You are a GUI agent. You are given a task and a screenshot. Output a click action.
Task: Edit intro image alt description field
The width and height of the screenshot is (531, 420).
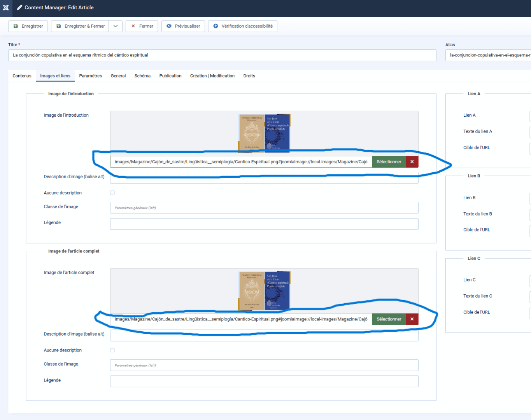point(264,178)
